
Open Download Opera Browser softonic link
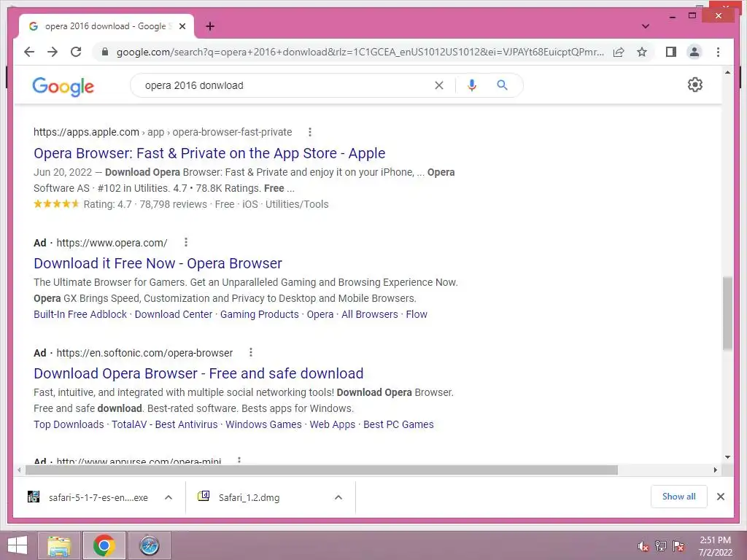point(198,373)
